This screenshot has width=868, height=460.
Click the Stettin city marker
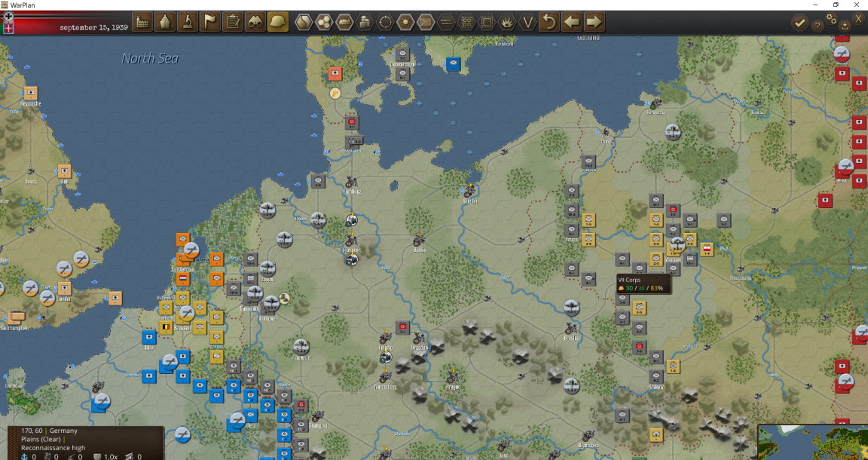click(469, 192)
